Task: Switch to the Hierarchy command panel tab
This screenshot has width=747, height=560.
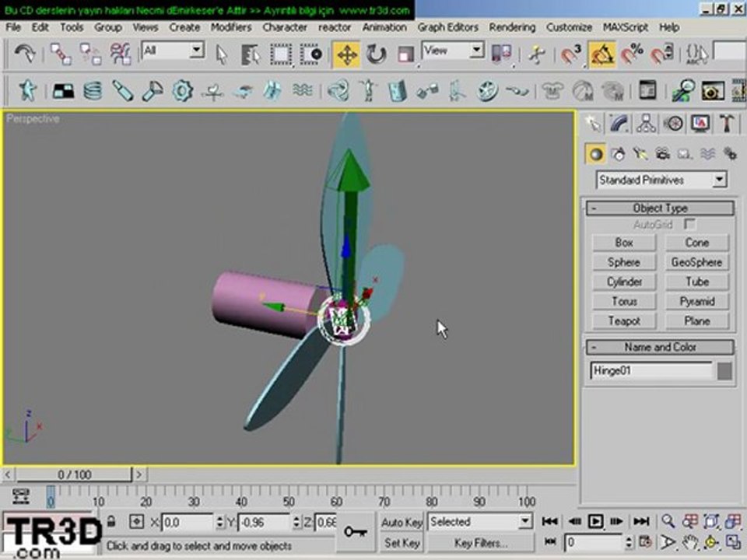Action: [647, 124]
